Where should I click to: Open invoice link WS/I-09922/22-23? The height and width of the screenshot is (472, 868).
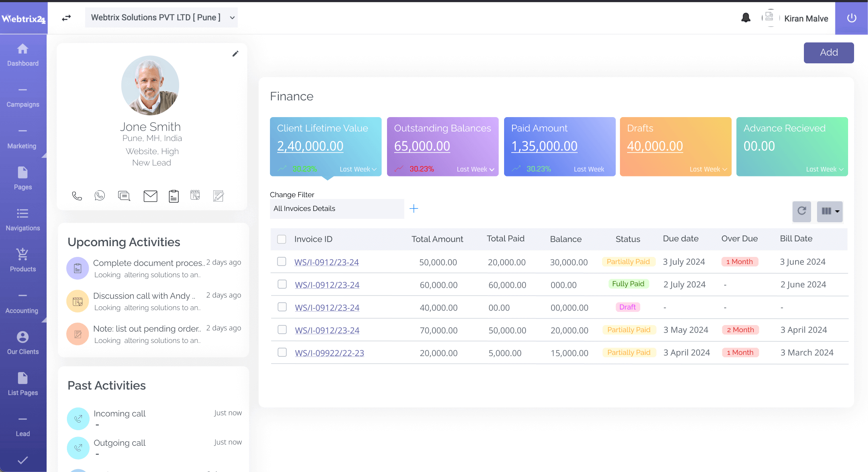tap(329, 353)
